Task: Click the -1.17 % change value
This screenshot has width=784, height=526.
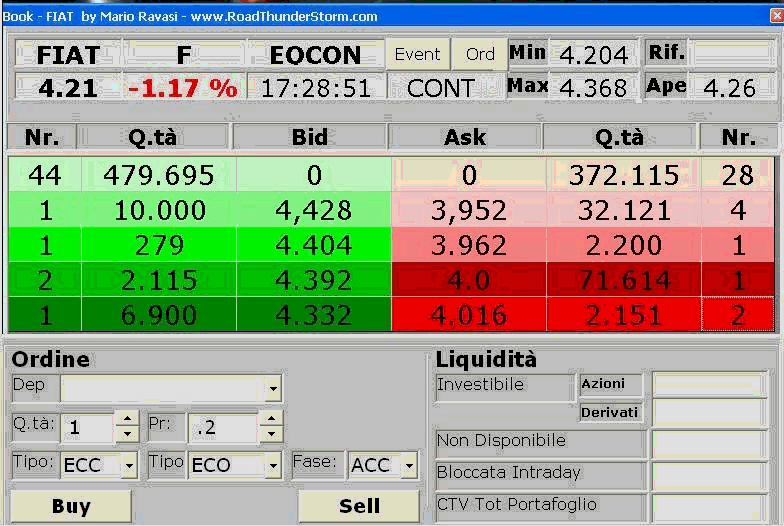Action: [x=183, y=88]
